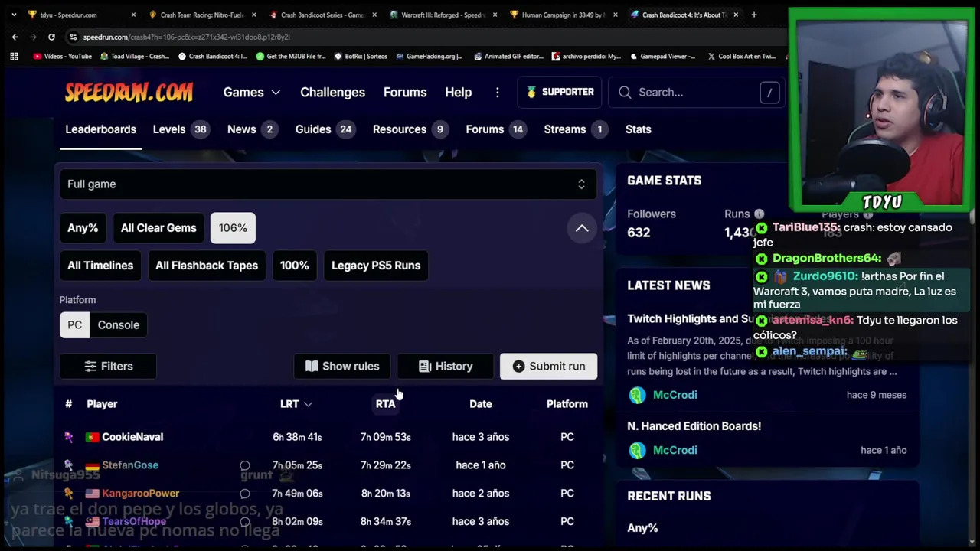The height and width of the screenshot is (551, 980).
Task: Collapse the category panel with up chevron
Action: click(582, 228)
